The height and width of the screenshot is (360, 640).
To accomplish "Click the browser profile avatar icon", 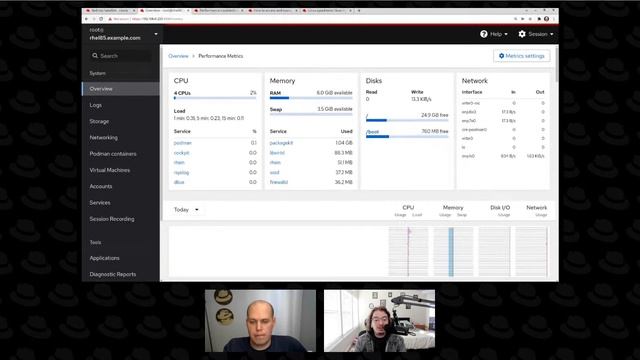I will (546, 19).
